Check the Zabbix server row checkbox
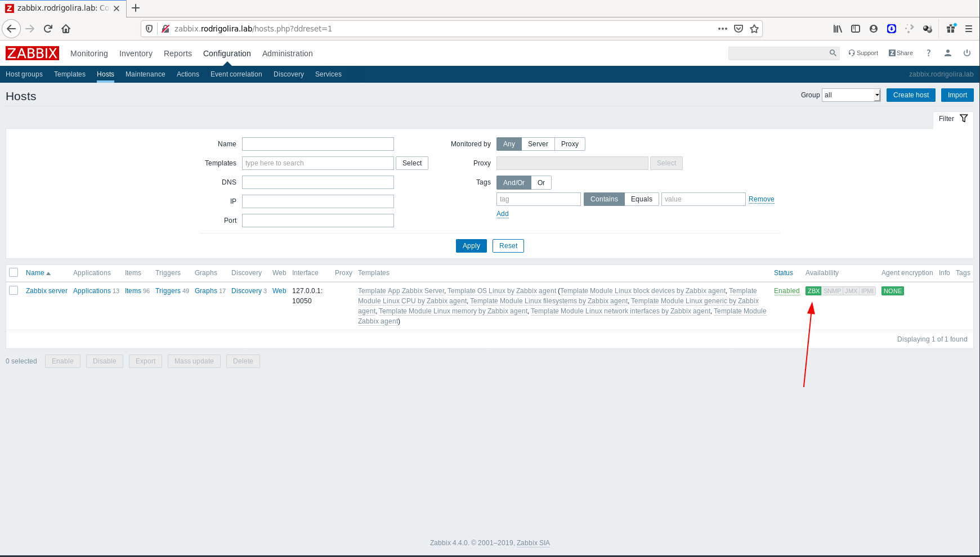This screenshot has height=557, width=980. (x=14, y=290)
